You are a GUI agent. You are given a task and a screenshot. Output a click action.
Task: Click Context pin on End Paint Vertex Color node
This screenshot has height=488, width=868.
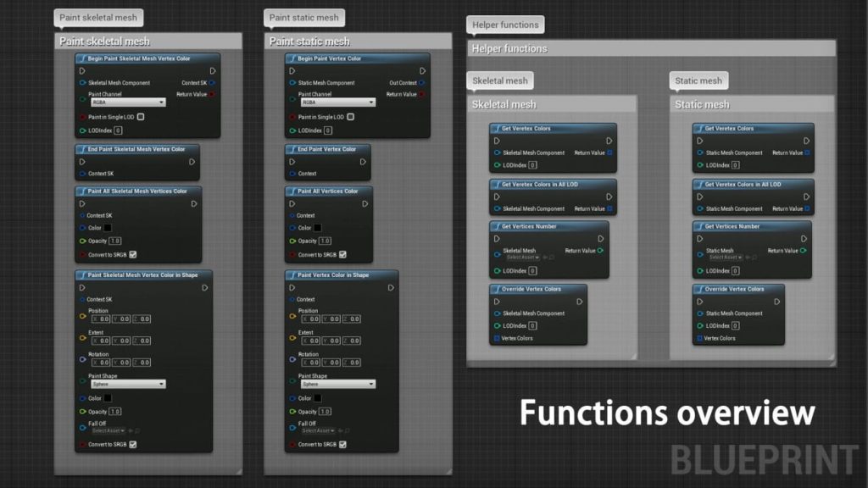(292, 174)
